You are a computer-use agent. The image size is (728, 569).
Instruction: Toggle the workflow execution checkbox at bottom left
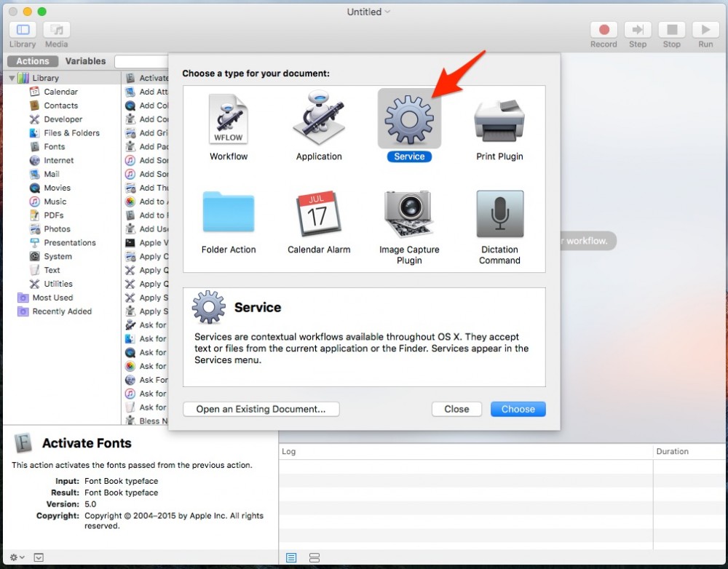pyautogui.click(x=39, y=557)
